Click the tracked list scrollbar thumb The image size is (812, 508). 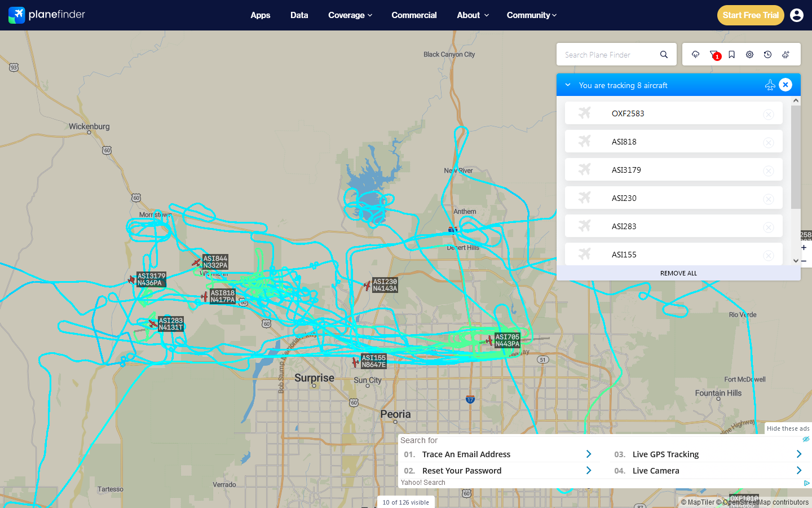[x=796, y=157]
